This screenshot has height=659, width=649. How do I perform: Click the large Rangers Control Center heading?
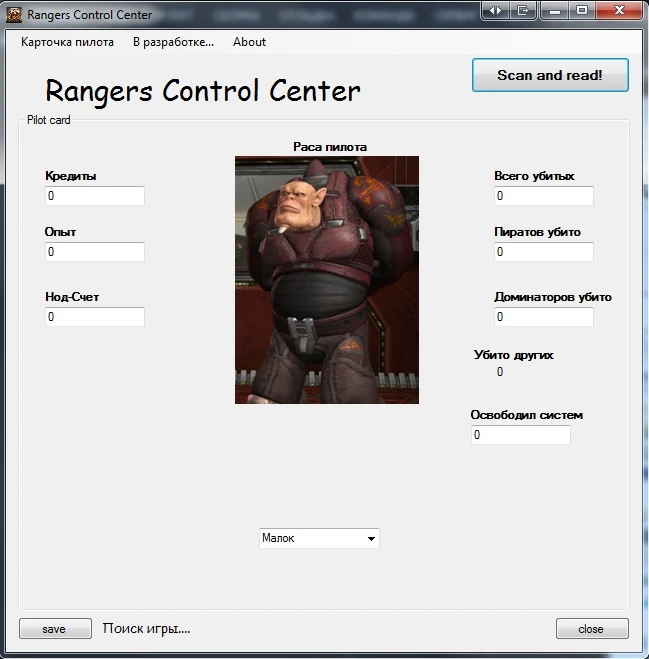[203, 91]
